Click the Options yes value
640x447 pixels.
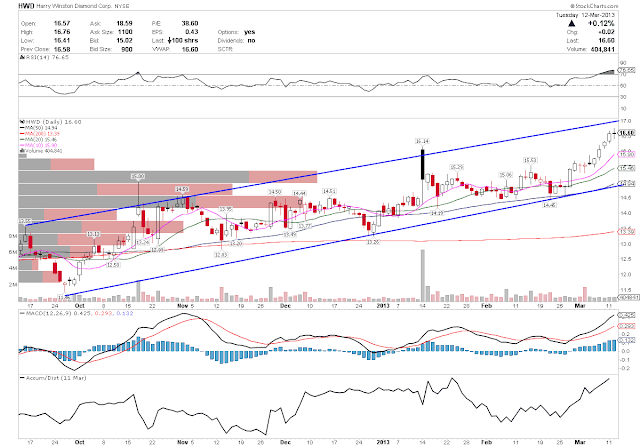pyautogui.click(x=249, y=32)
